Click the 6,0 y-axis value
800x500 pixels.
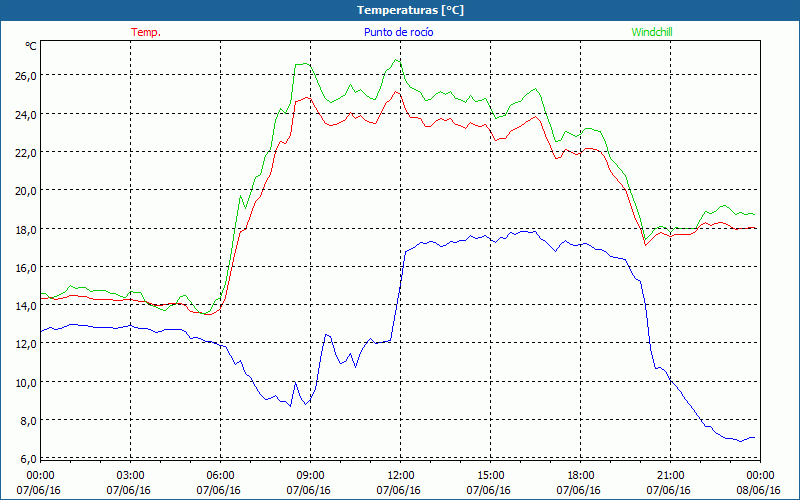click(28, 459)
